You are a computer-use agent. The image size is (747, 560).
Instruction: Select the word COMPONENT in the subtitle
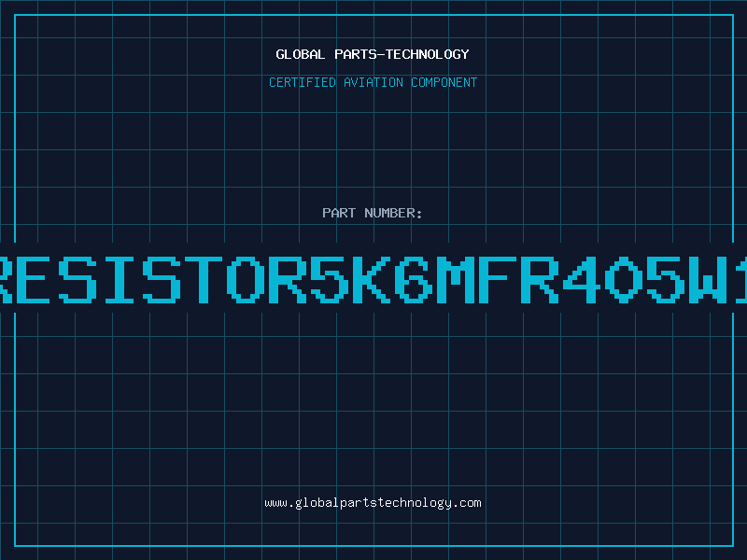pos(444,82)
